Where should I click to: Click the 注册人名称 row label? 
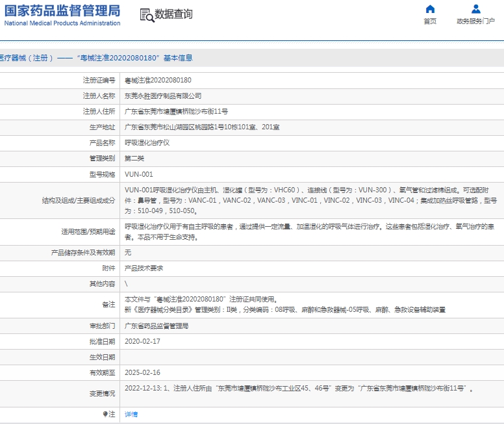[99, 96]
